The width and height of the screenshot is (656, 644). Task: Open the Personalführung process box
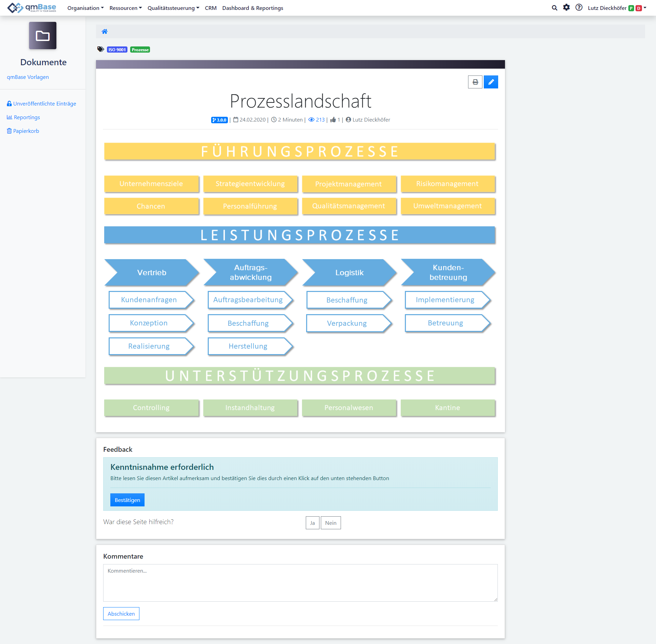pyautogui.click(x=250, y=206)
